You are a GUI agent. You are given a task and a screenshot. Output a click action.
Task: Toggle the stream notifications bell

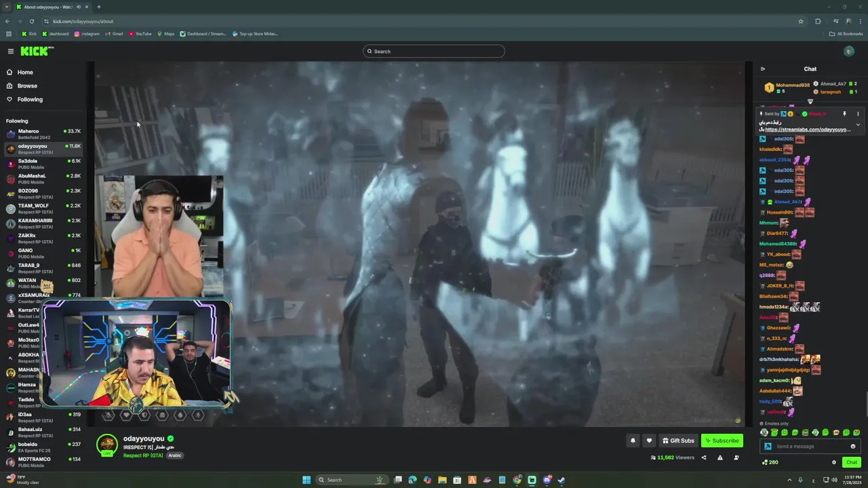point(633,441)
